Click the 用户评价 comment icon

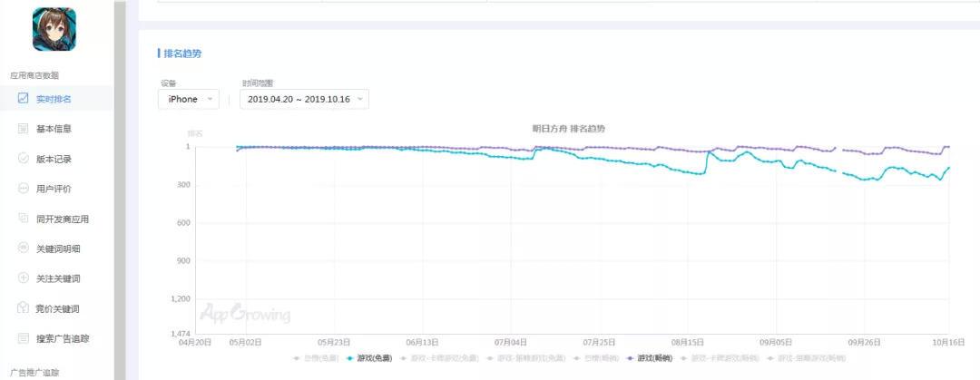(x=24, y=189)
